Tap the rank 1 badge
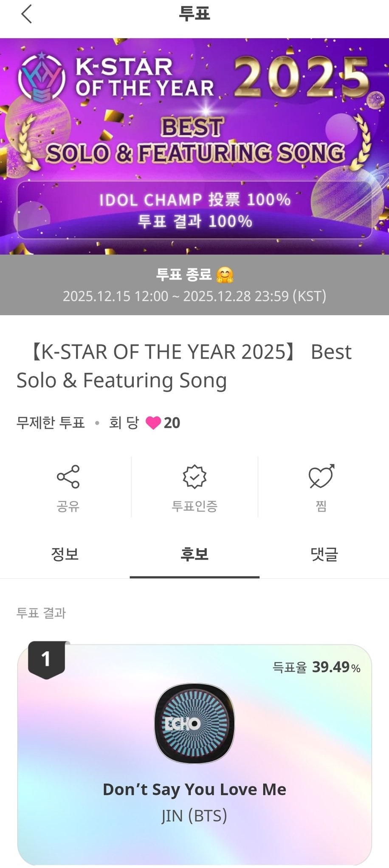This screenshot has width=389, height=868. coord(46,659)
